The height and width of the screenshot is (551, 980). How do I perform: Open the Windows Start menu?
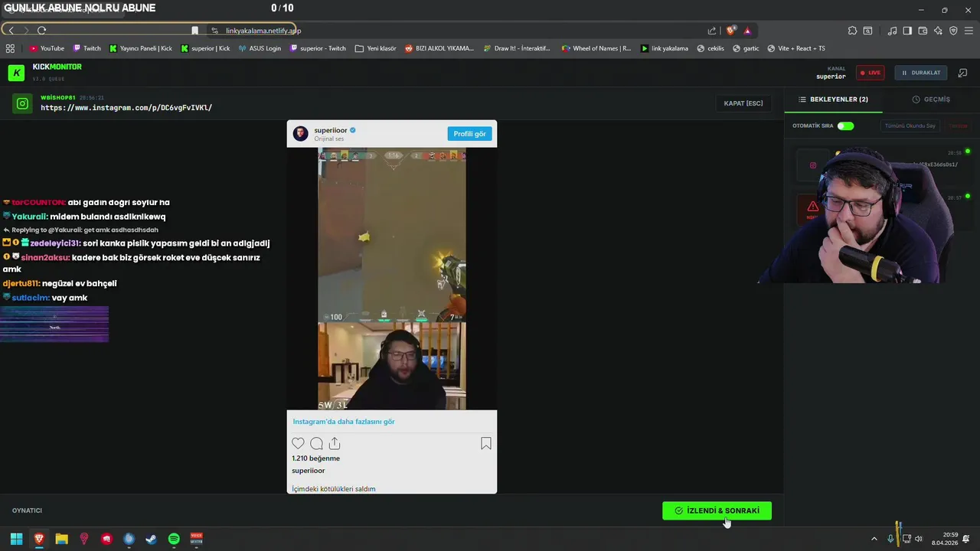(16, 539)
